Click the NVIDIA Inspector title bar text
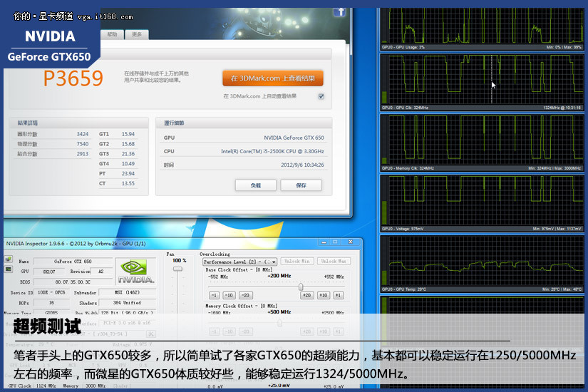 [x=76, y=244]
